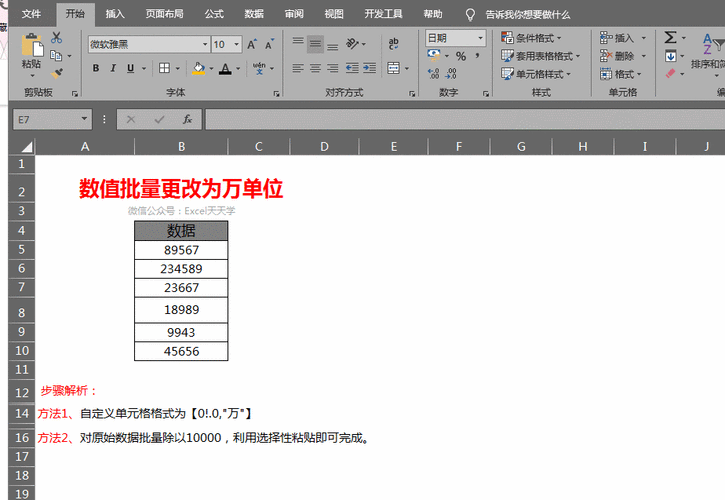Click Increase Decimal icon
This screenshot has width=725, height=500.
pos(433,73)
